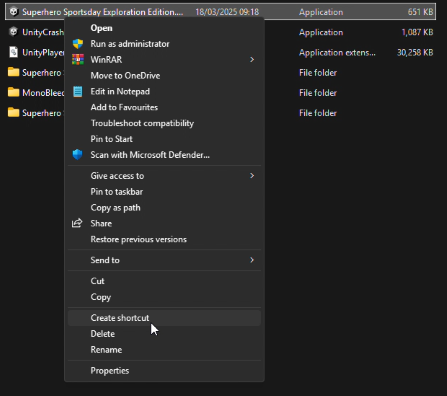This screenshot has width=447, height=396.
Task: Select Edit in Notepad
Action: coord(164,91)
